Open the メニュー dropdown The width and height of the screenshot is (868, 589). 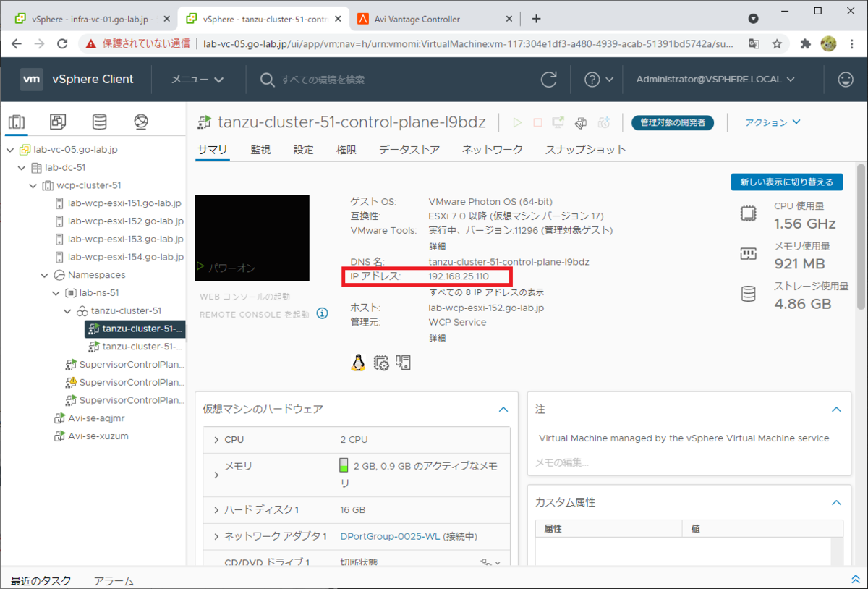click(x=197, y=80)
